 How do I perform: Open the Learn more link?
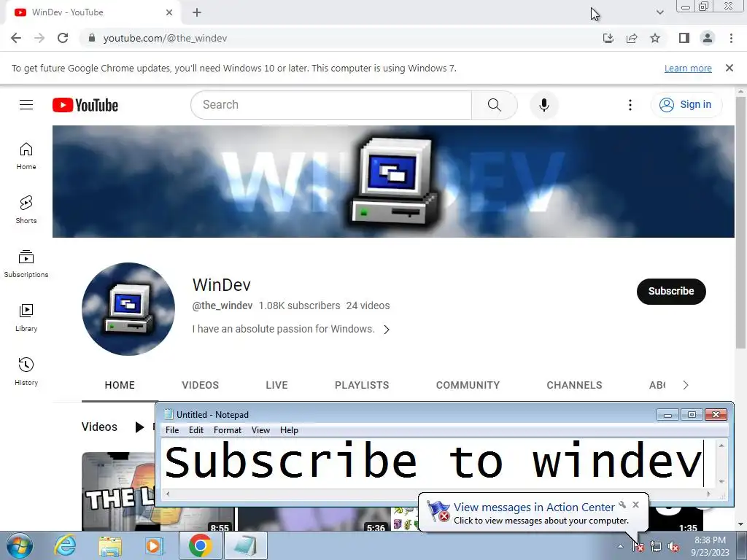click(x=688, y=68)
